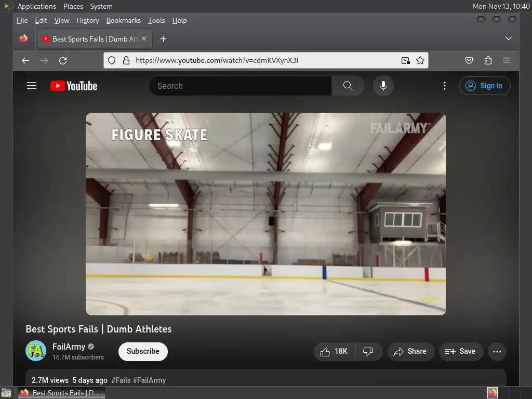Open the Applications system menu
Screen dimensions: 532x399
tap(37, 6)
